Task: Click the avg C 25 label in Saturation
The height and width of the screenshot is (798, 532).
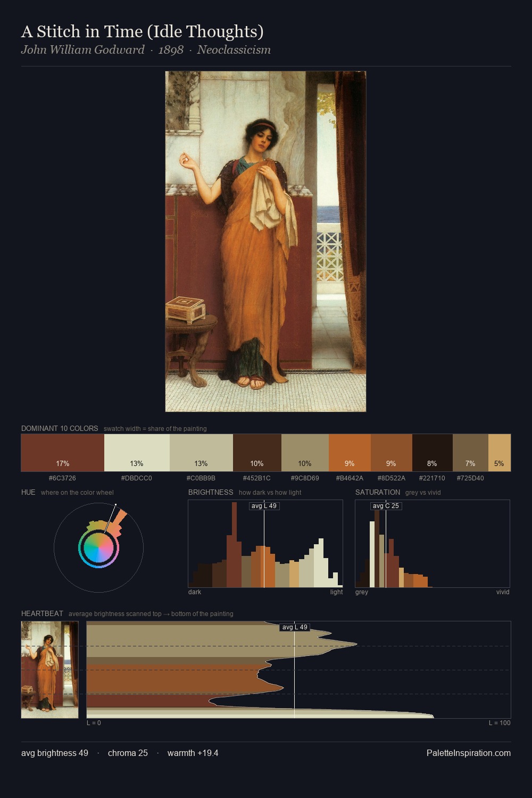Action: (x=386, y=506)
